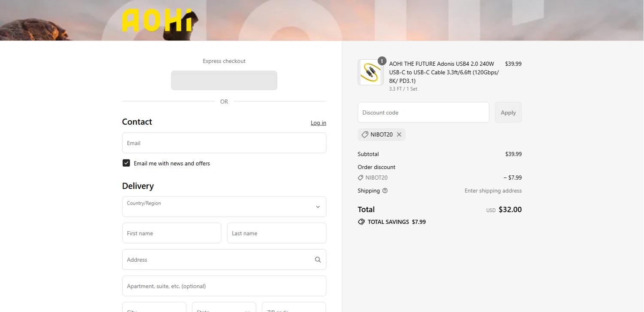
Task: Click the Apply discount button
Action: pos(508,113)
